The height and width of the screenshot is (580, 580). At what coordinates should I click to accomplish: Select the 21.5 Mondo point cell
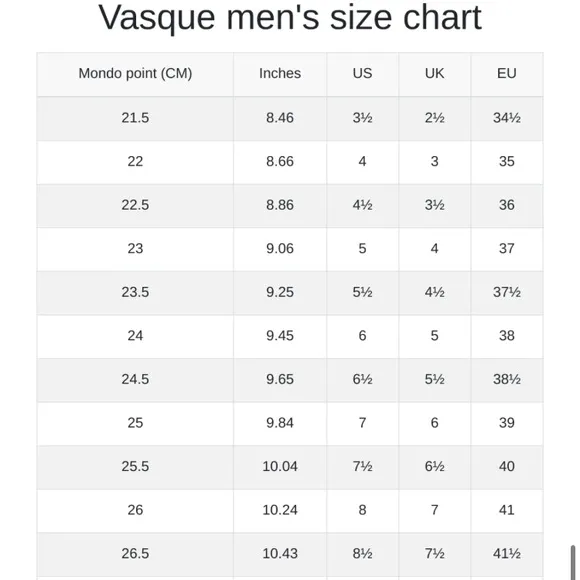tap(135, 118)
